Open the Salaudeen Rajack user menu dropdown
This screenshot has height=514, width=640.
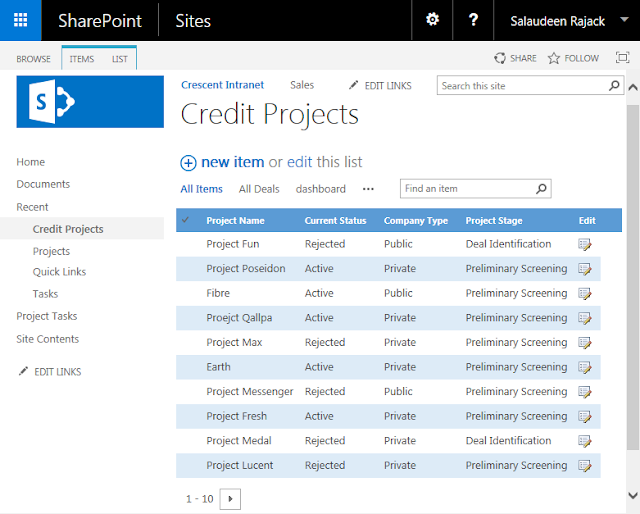click(624, 20)
